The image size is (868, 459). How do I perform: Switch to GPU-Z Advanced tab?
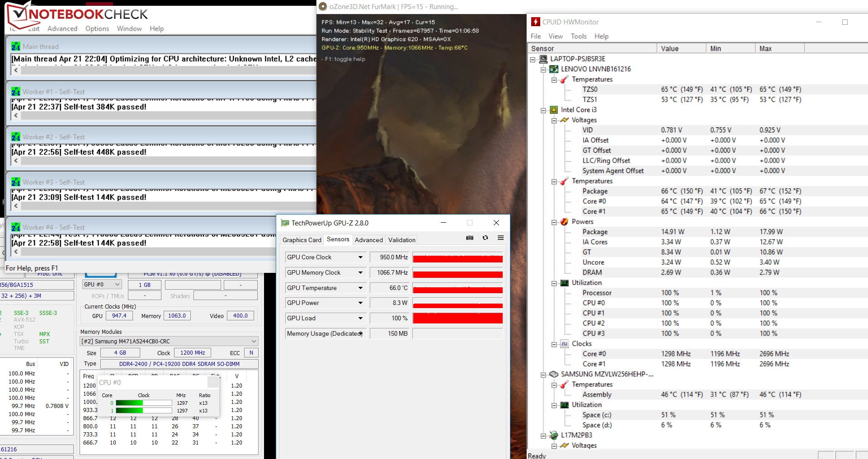coord(368,240)
